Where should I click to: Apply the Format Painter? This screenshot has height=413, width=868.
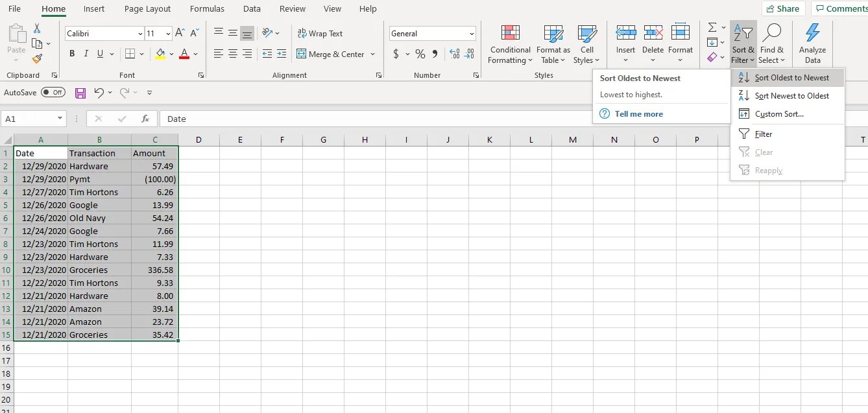37,58
